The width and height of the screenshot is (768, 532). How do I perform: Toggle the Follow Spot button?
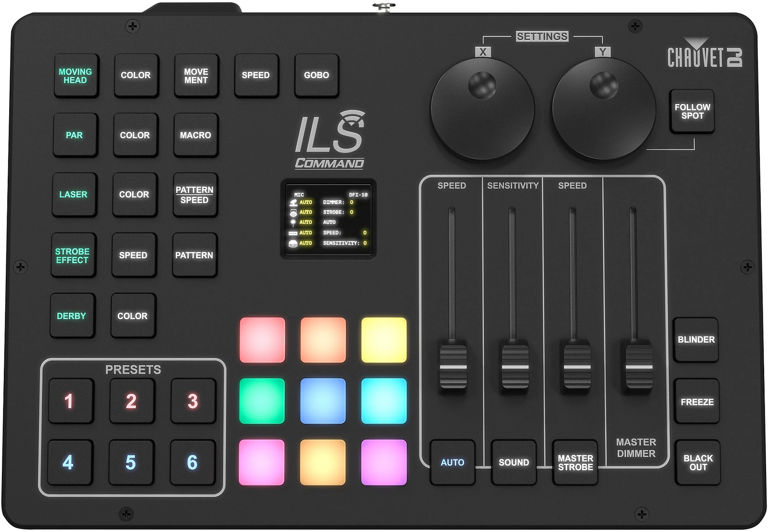[x=692, y=111]
